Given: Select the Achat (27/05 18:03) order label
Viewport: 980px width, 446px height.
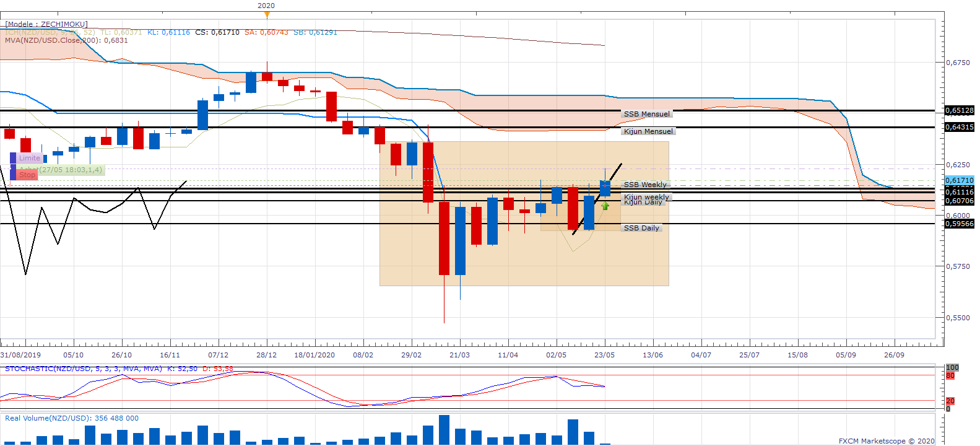Looking at the screenshot, I should click(60, 170).
